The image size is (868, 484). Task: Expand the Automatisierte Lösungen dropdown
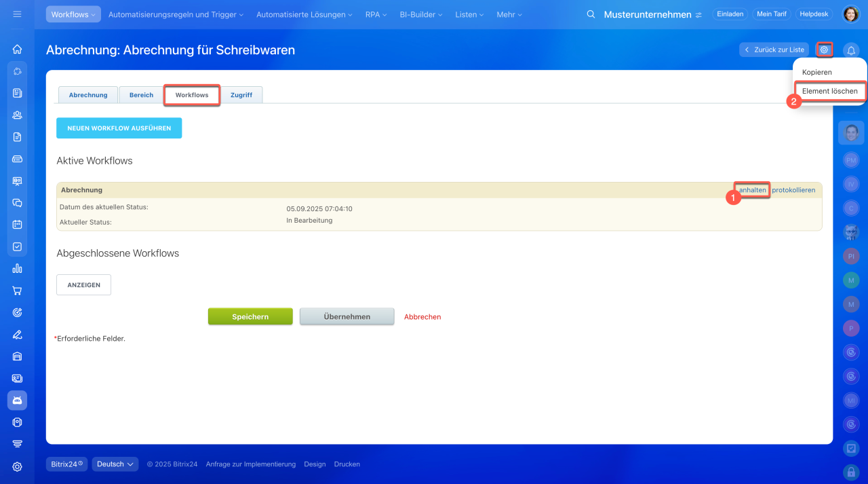(x=304, y=14)
